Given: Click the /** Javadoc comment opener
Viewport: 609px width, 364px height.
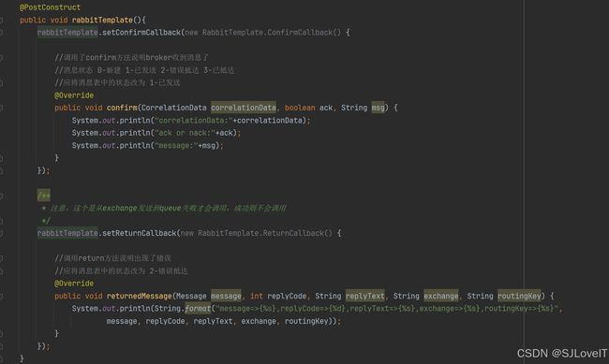Looking at the screenshot, I should tap(44, 196).
